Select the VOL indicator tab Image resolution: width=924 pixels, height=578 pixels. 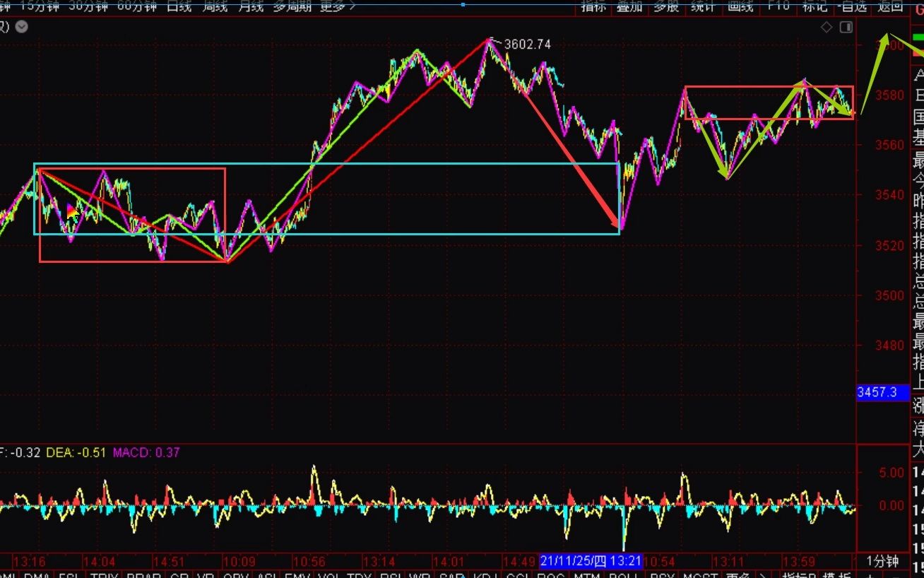(x=329, y=575)
